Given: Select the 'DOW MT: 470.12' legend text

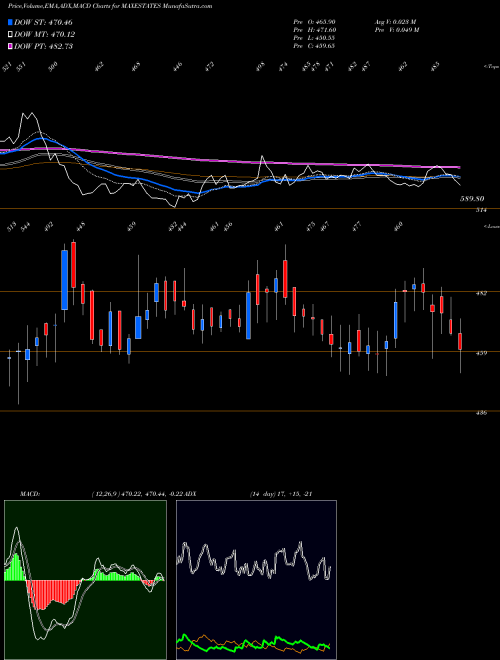Looking at the screenshot, I should [45, 35].
